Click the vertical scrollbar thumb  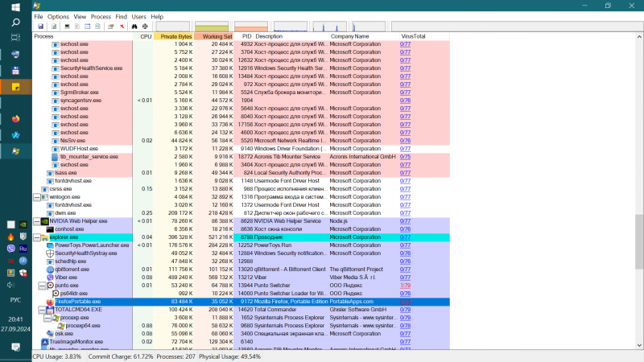[639, 242]
